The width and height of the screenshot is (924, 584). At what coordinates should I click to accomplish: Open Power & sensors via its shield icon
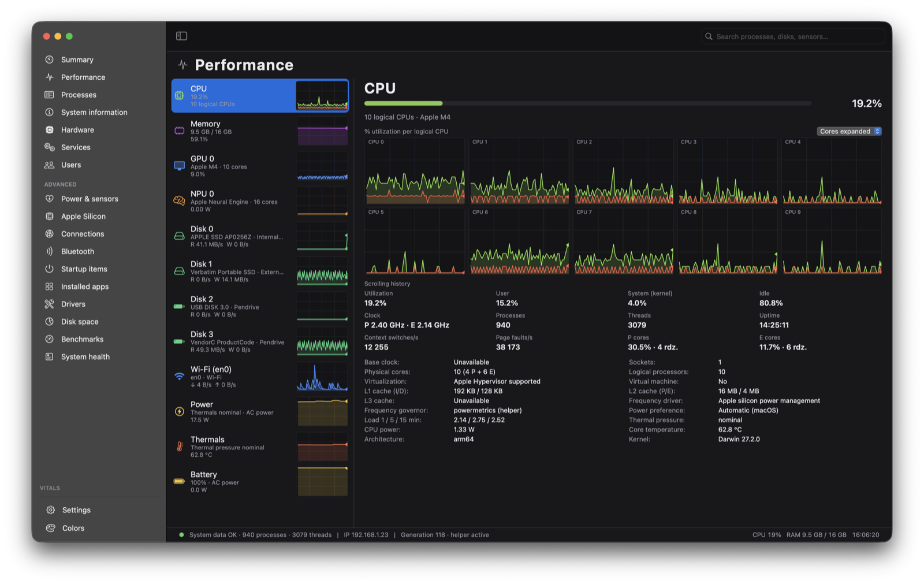click(50, 199)
